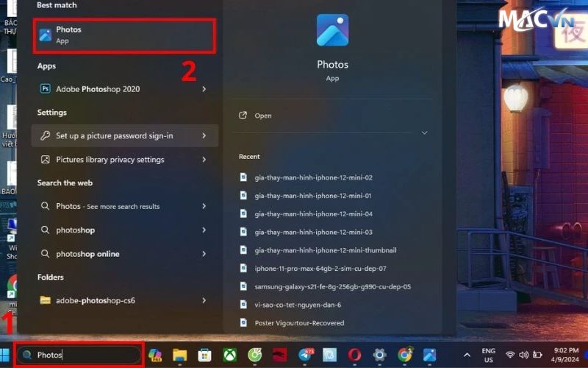The image size is (588, 368).
Task: Open Telegram from the taskbar
Action: [305, 355]
